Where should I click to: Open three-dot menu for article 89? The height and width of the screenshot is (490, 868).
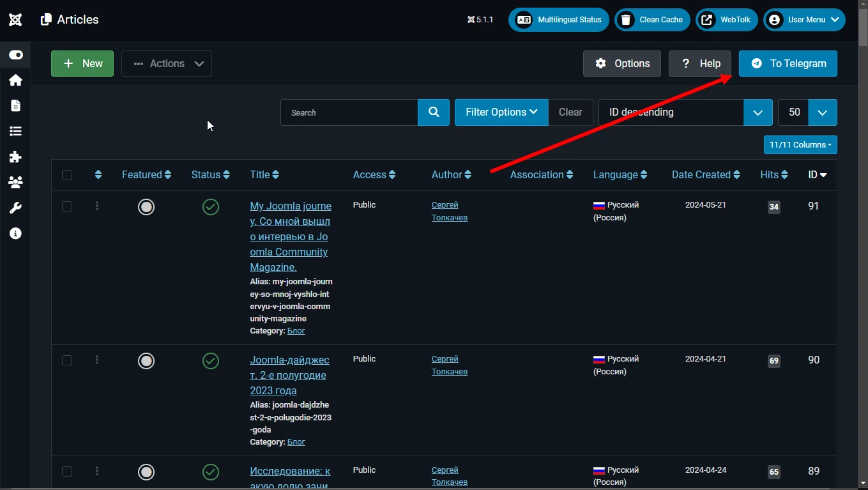97,471
